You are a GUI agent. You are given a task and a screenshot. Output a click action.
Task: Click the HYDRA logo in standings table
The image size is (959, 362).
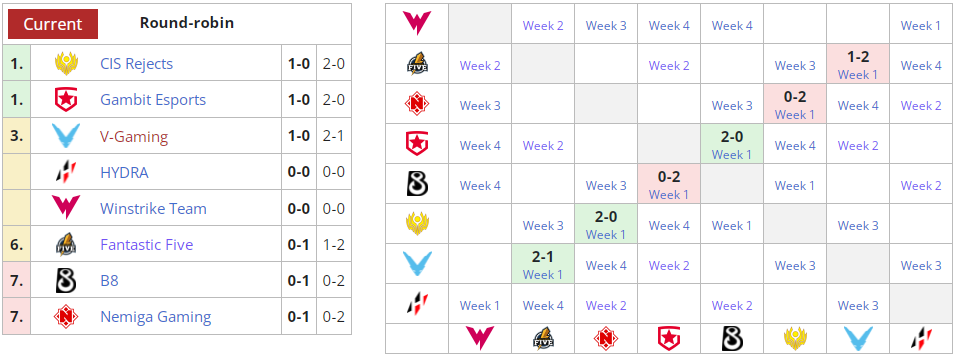pos(65,172)
